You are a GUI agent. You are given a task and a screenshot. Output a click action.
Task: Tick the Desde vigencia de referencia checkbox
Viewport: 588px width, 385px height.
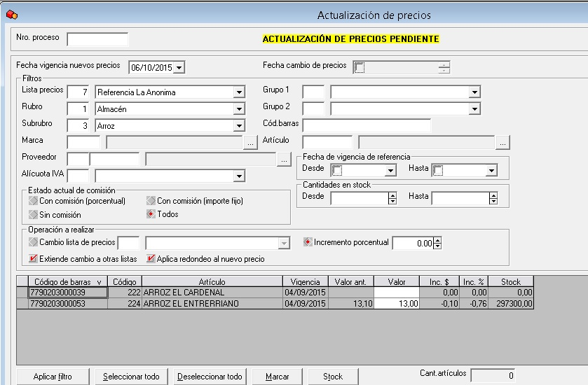336,170
